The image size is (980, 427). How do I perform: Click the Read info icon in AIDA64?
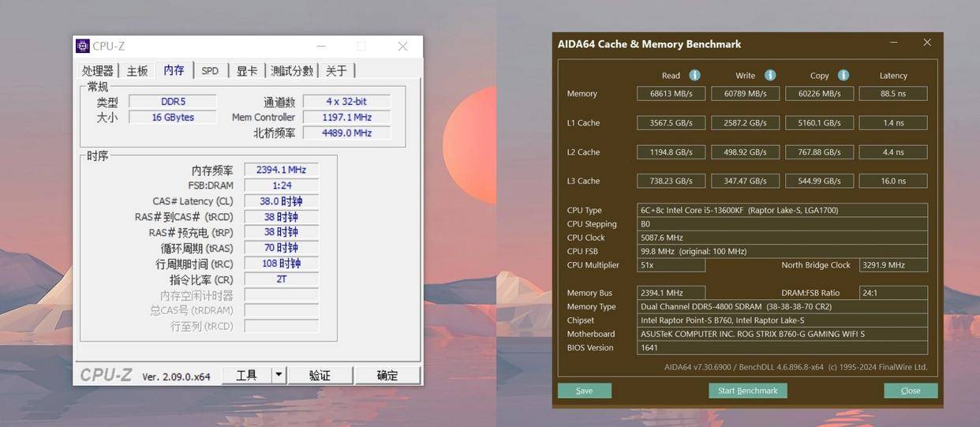pyautogui.click(x=694, y=75)
